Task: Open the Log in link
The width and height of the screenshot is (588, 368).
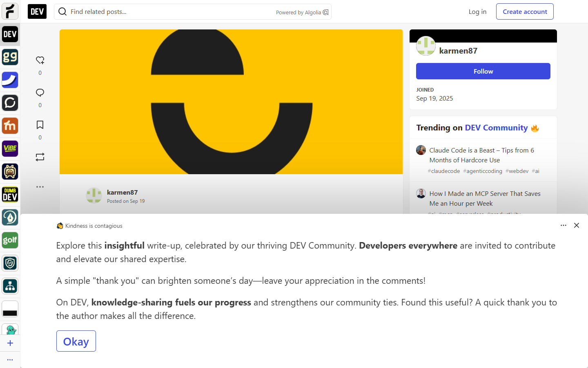Action: click(477, 11)
